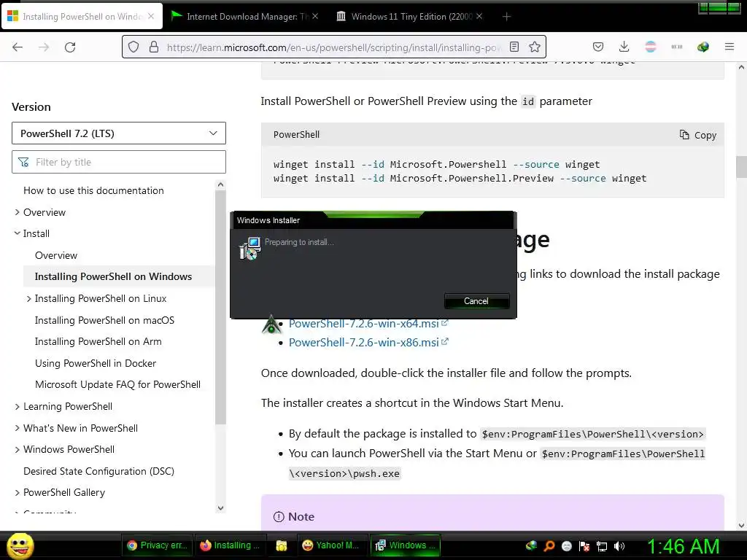Click the IDM globe icon in system tray
This screenshot has height=560, width=747.
532,545
